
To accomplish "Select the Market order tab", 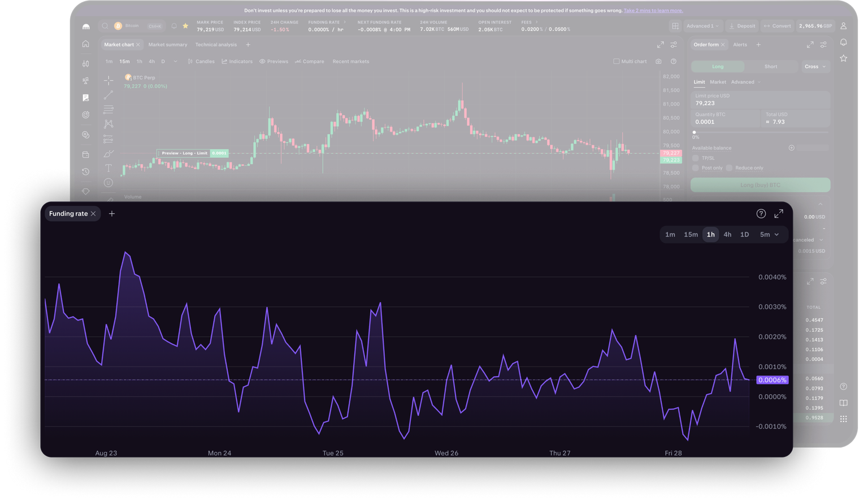I will [718, 82].
